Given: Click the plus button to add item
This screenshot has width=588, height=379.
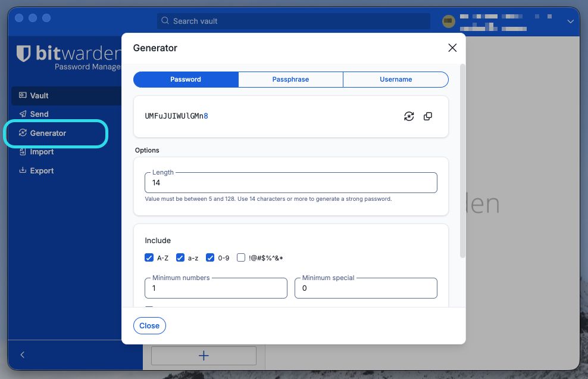Looking at the screenshot, I should tap(204, 355).
